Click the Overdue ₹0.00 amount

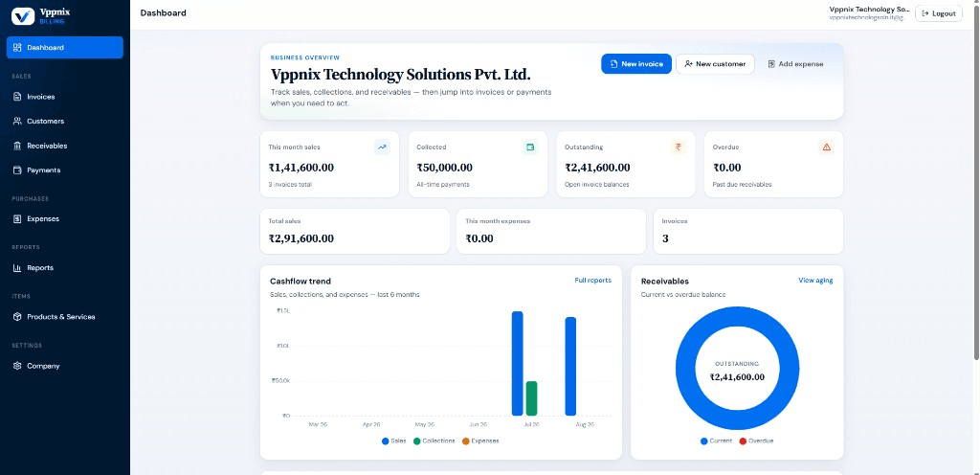pos(727,168)
